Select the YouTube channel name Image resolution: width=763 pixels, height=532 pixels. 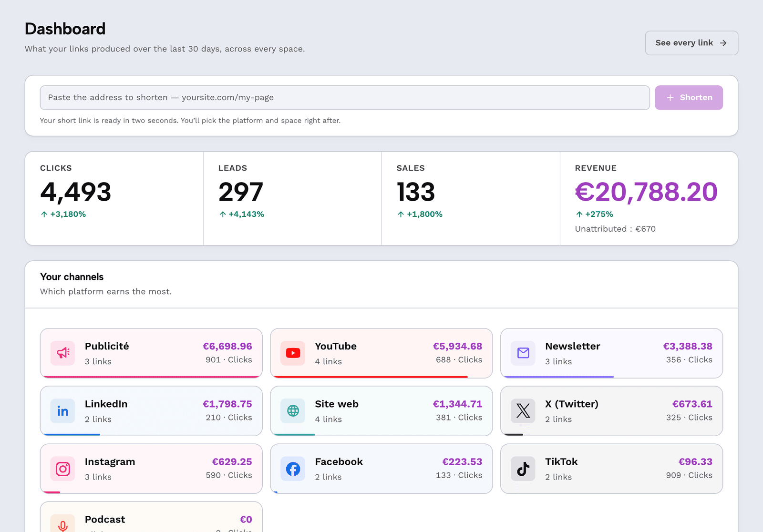coord(336,346)
